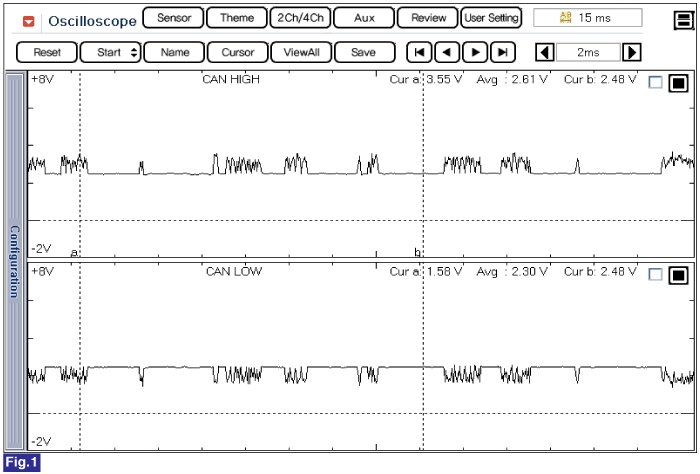Open the red dropdown menu beside Oscilloscope
This screenshot has height=474, width=700.
(29, 21)
